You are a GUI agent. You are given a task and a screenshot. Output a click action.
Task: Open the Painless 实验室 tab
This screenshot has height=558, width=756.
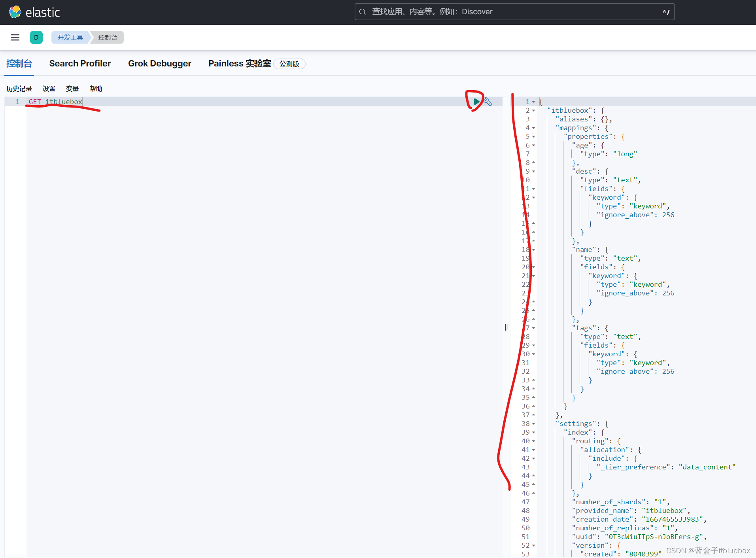coord(240,64)
